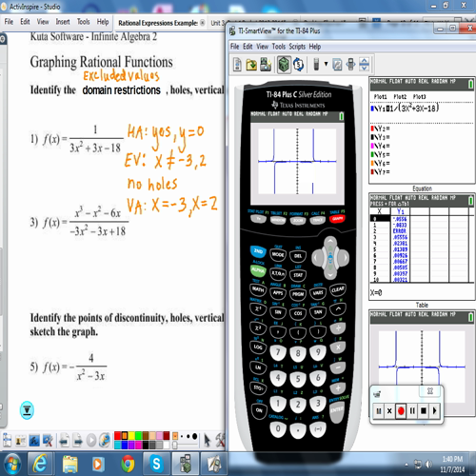The height and width of the screenshot is (476, 476).
Task: Open TI-SmartView View menu
Action: [262, 47]
